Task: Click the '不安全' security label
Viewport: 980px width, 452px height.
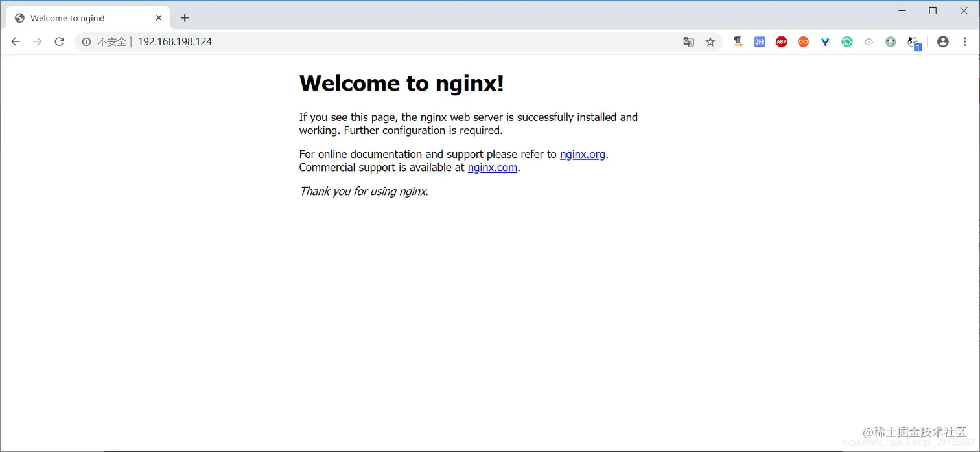Action: click(111, 41)
